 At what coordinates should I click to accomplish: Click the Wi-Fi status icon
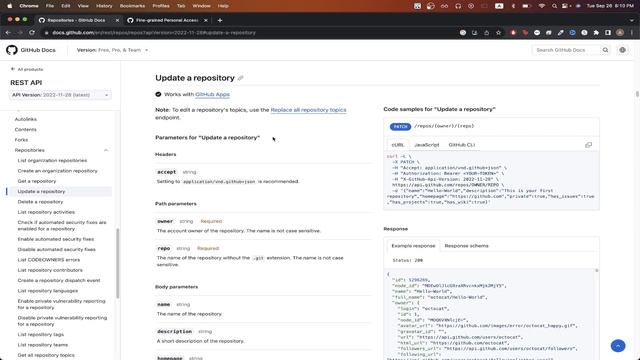(x=542, y=6)
